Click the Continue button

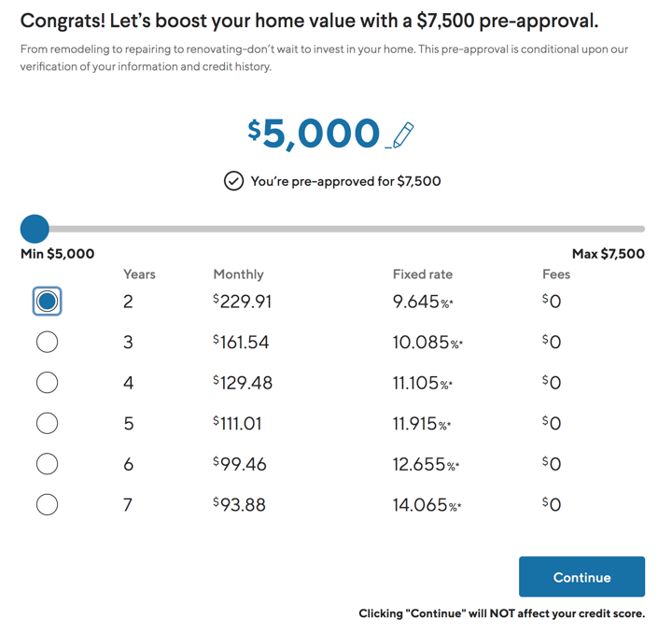coord(581,577)
